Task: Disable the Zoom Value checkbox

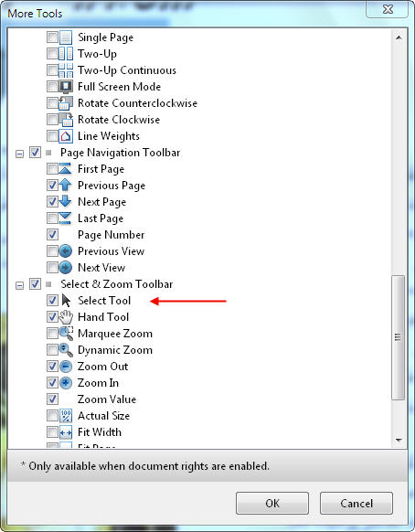Action: (52, 399)
